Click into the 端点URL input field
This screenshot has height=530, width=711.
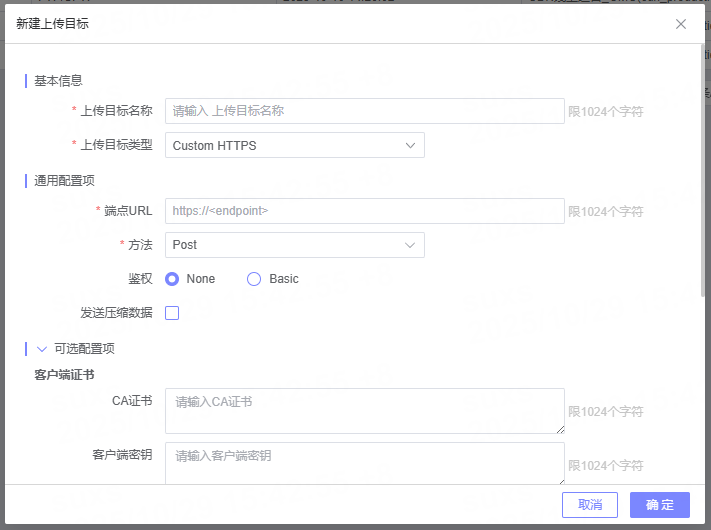364,211
